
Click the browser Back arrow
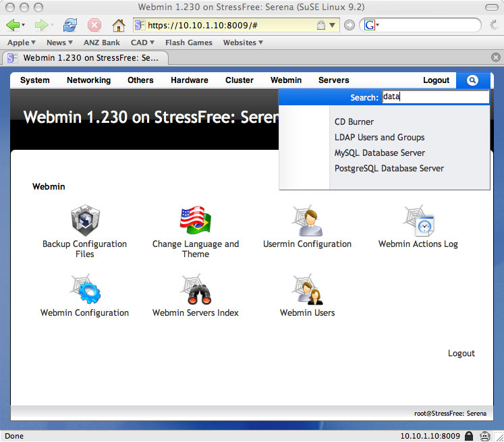point(13,25)
